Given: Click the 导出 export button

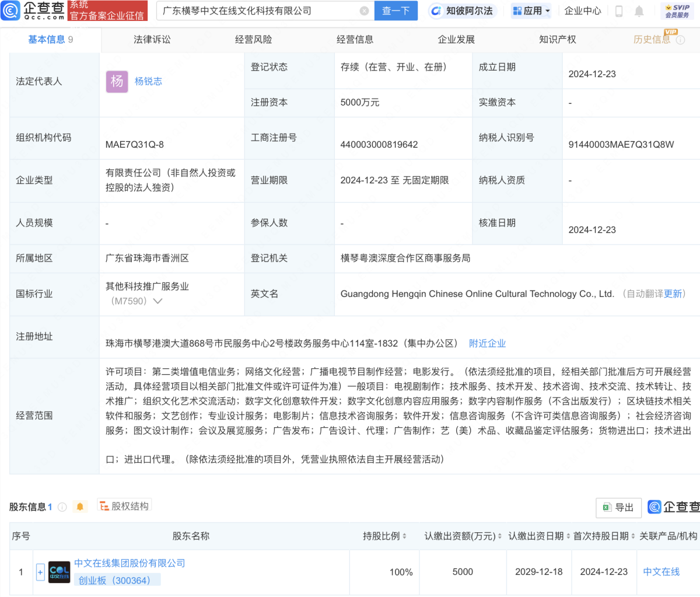Looking at the screenshot, I should click(619, 508).
